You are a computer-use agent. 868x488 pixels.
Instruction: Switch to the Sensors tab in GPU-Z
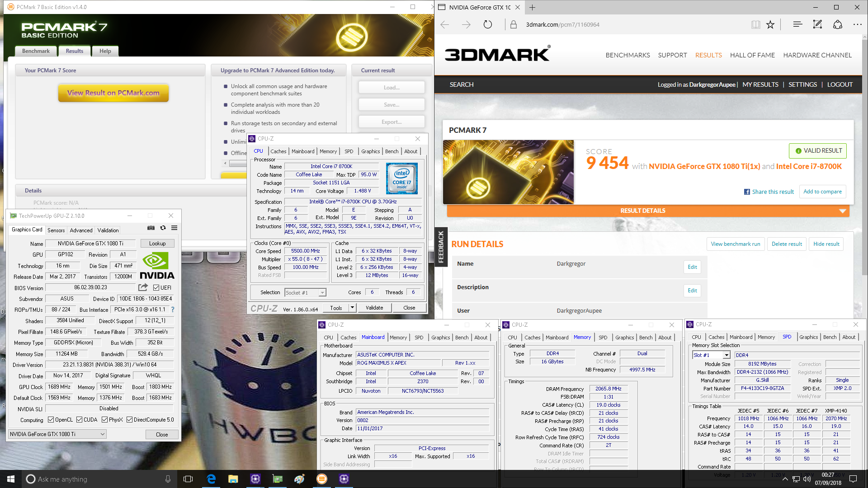point(56,230)
